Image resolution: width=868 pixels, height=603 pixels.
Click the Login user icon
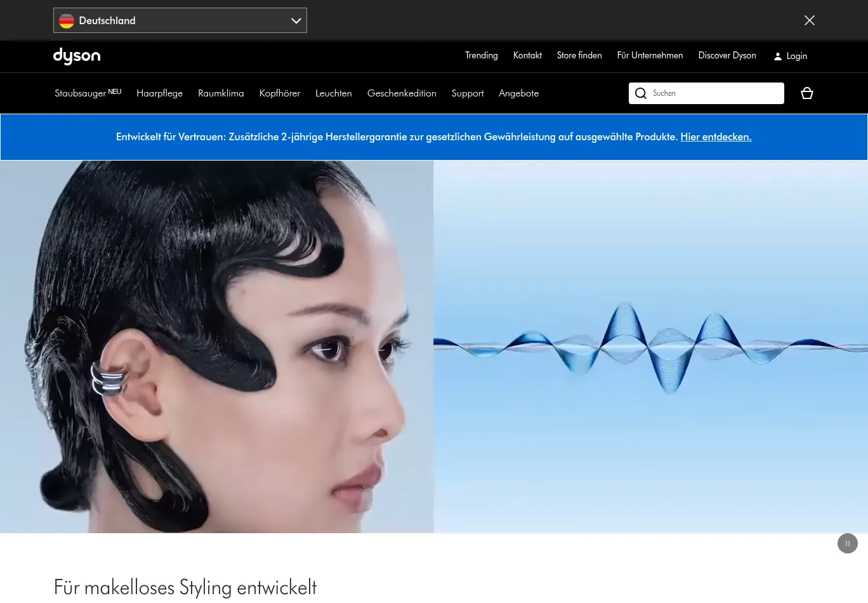[x=777, y=56]
